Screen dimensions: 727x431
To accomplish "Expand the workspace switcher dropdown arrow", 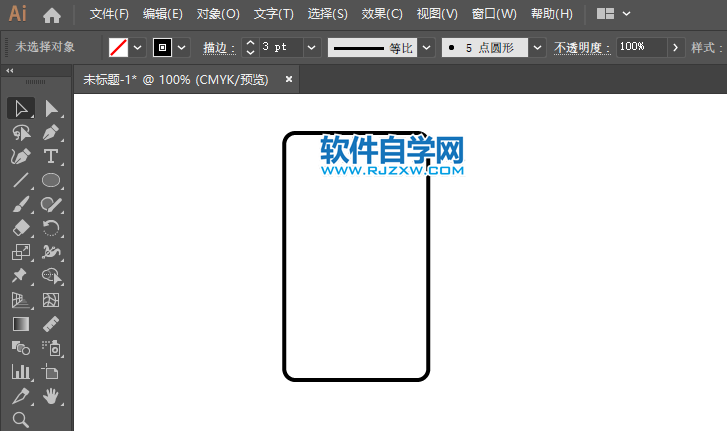I will 626,14.
